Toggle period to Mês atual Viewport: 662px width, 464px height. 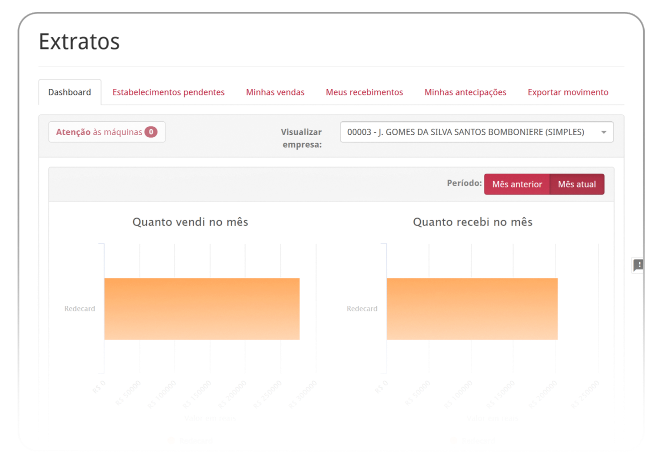pyautogui.click(x=577, y=184)
